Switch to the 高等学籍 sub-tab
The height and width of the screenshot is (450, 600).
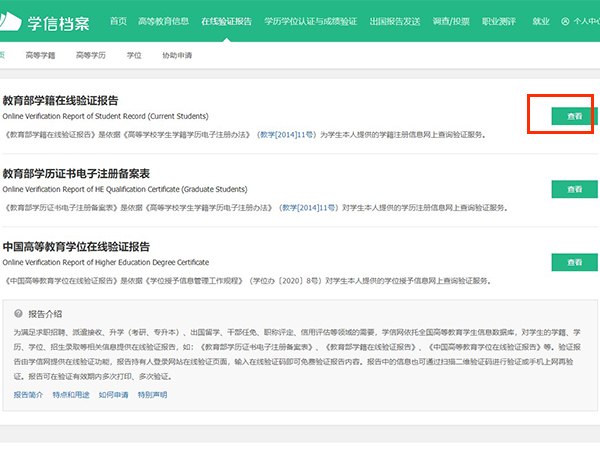pos(41,56)
